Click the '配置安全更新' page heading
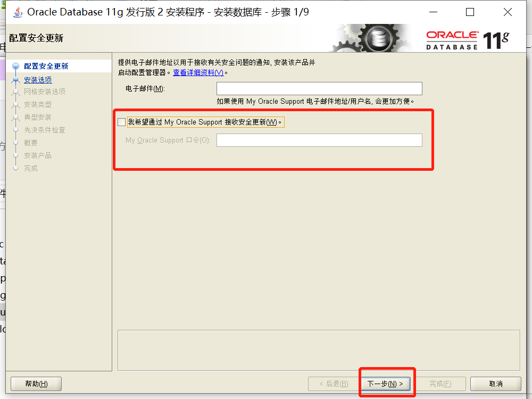The height and width of the screenshot is (399, 532). pos(36,38)
